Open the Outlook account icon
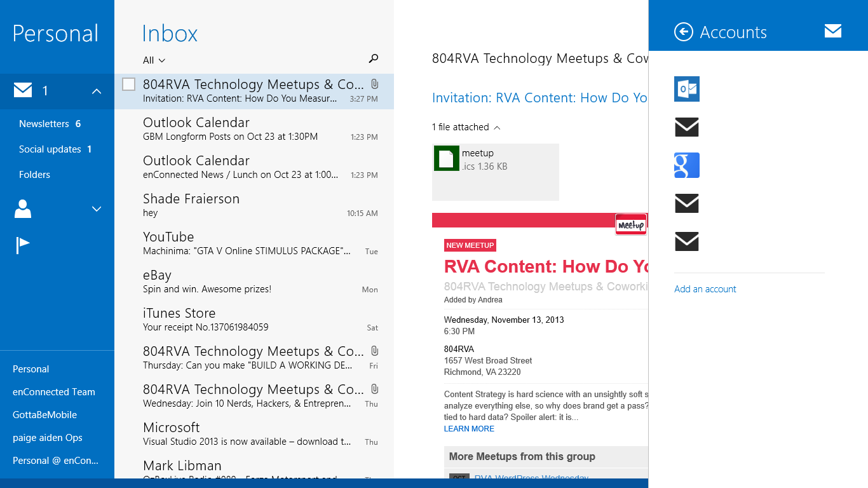The height and width of the screenshot is (488, 868). 687,89
